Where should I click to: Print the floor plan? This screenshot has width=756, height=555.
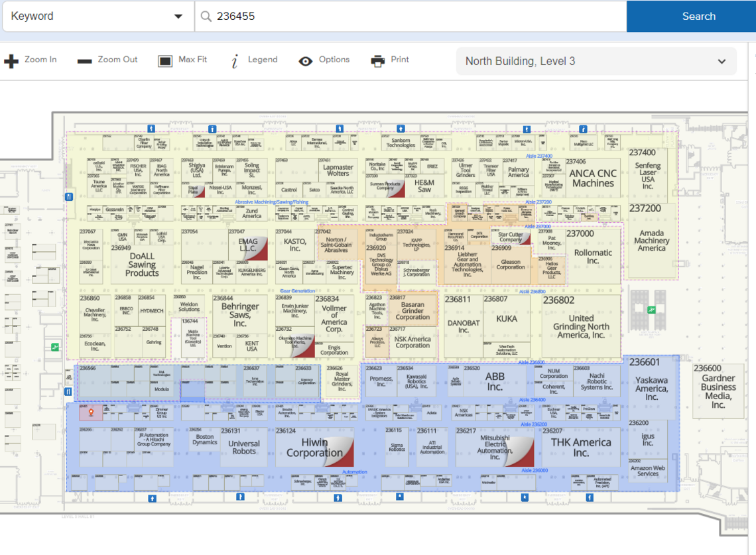pyautogui.click(x=378, y=61)
